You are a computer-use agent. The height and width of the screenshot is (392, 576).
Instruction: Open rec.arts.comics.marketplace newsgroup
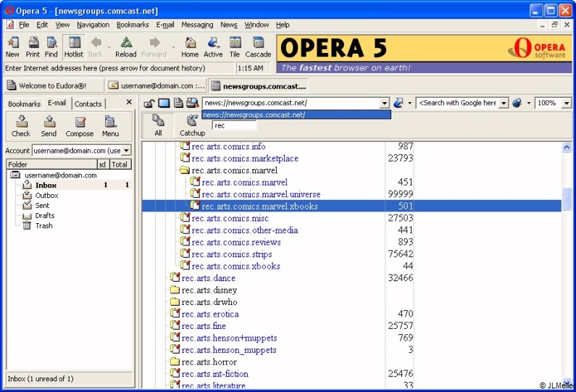point(245,159)
